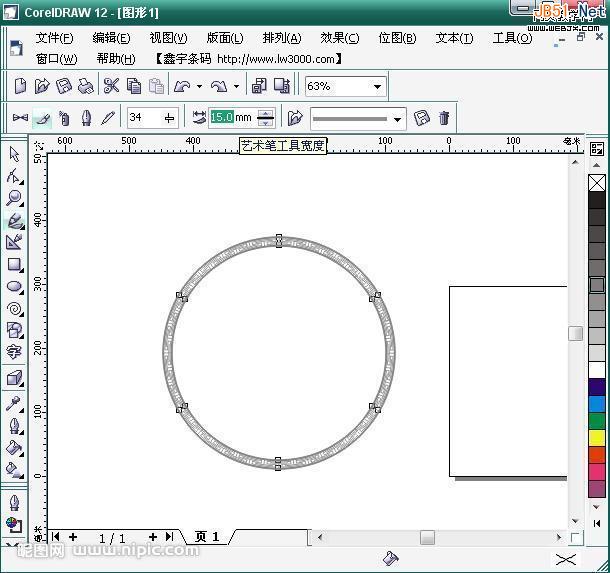Screen dimensions: 610x573
Task: Open the brush stroke list dropdown
Action: click(x=397, y=119)
